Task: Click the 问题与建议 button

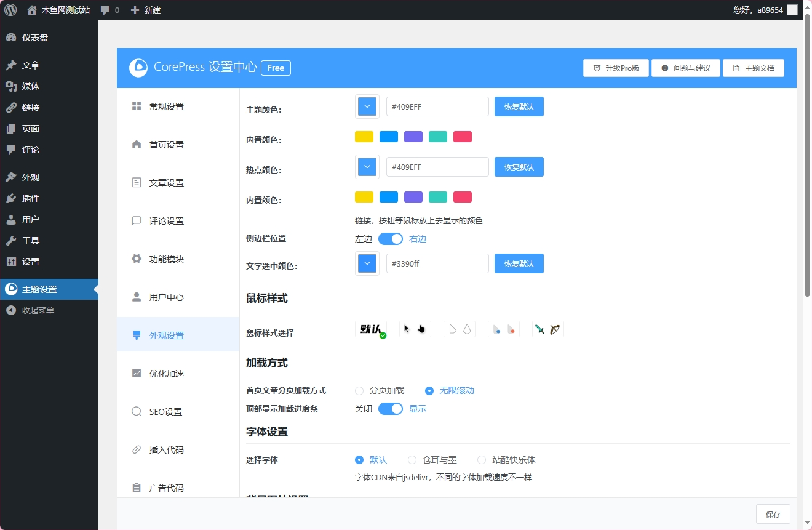Action: [686, 68]
